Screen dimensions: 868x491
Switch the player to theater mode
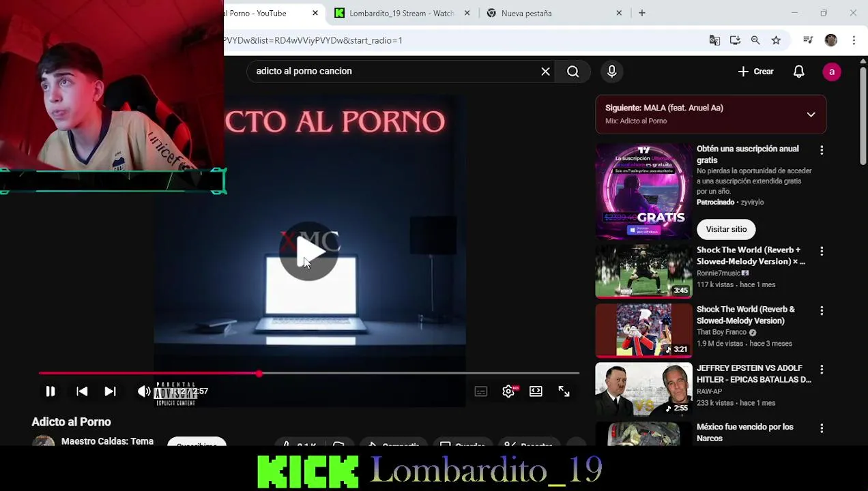tap(536, 391)
